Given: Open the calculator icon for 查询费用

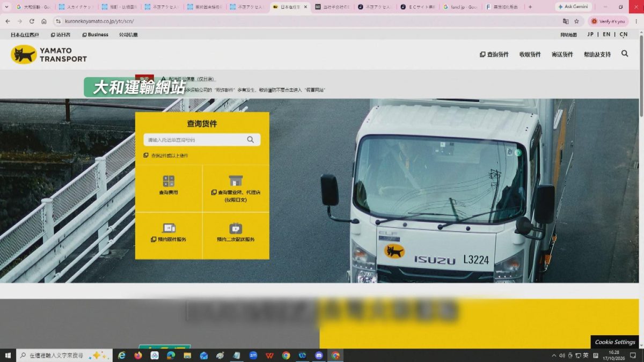Looking at the screenshot, I should (169, 181).
